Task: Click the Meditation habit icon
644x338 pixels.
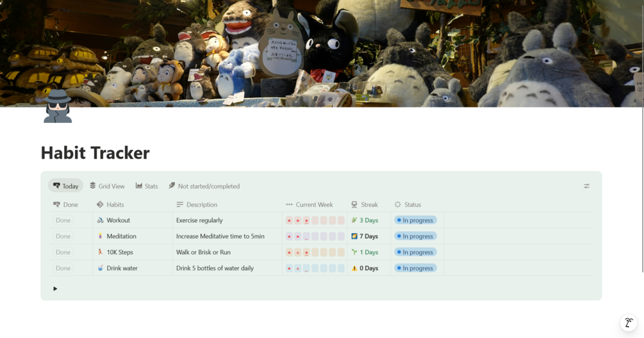Action: click(x=100, y=236)
